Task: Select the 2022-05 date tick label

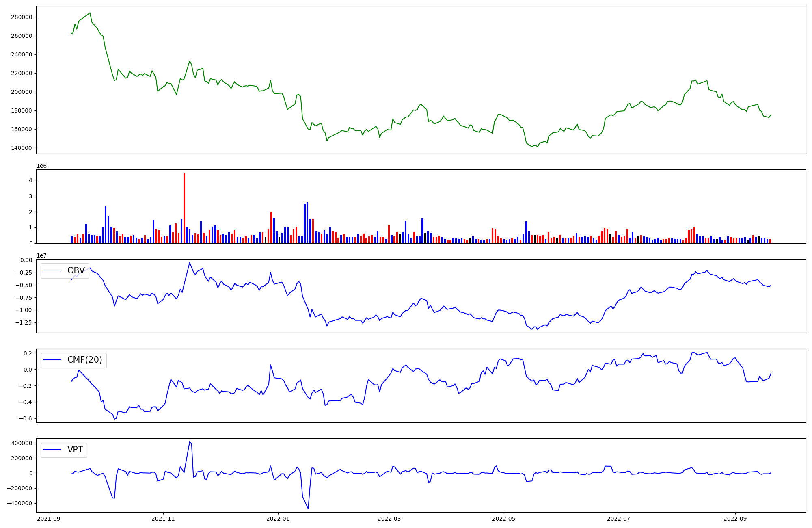Action: [x=504, y=518]
